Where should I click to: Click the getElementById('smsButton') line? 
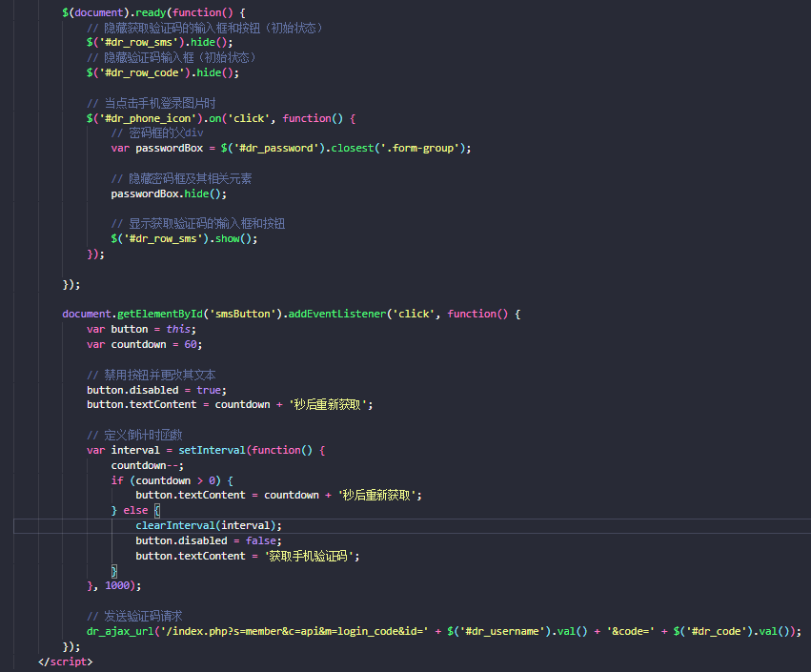point(292,314)
